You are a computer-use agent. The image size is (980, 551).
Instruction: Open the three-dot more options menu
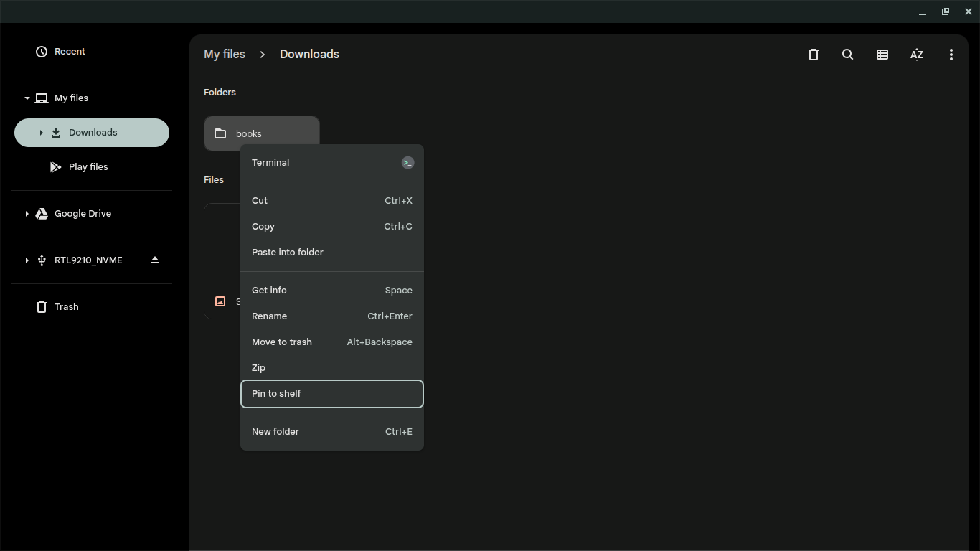point(951,55)
